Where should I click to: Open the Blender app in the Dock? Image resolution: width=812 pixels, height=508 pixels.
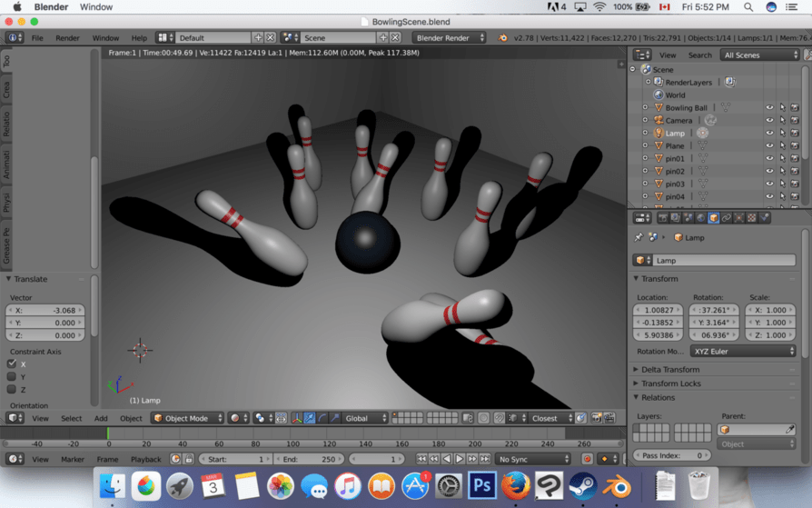[x=620, y=486]
